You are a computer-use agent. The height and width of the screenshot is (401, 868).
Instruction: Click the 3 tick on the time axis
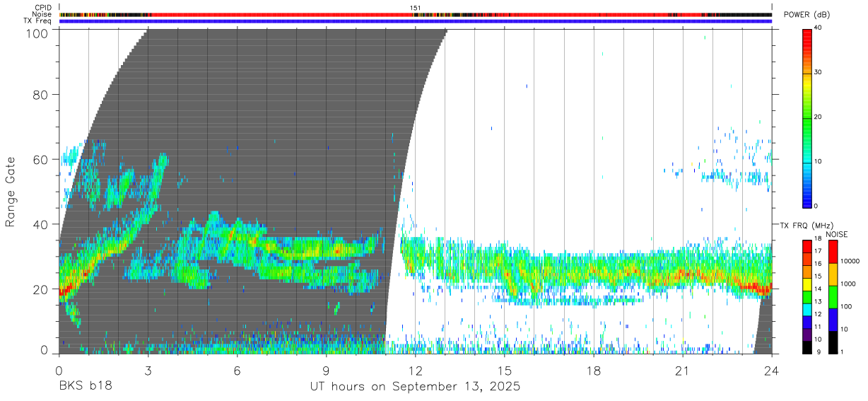click(148, 371)
